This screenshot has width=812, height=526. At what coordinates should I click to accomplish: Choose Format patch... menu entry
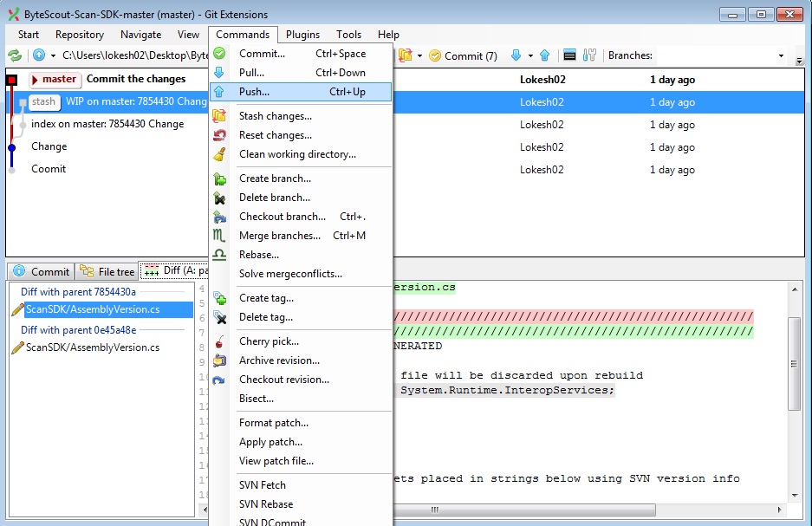301,423
